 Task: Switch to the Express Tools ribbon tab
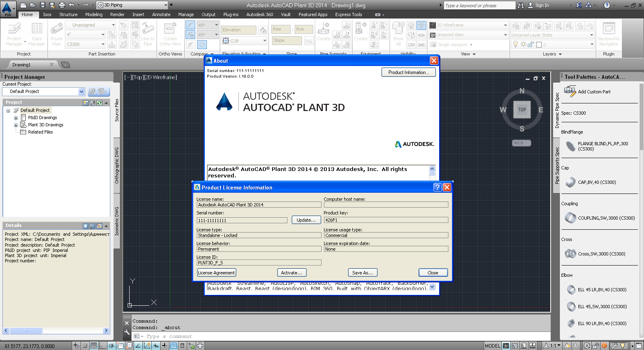(x=349, y=14)
